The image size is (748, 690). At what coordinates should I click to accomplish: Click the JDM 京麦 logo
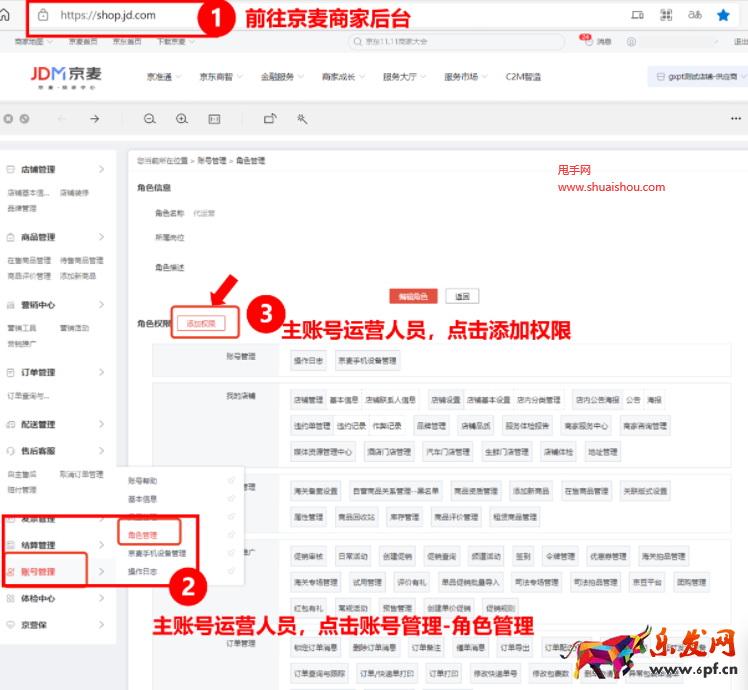(66, 76)
